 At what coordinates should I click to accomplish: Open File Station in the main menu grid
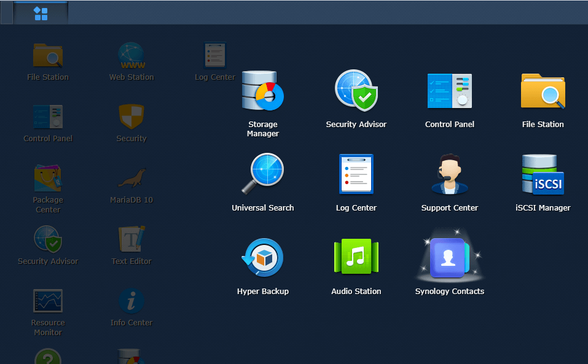coord(543,91)
